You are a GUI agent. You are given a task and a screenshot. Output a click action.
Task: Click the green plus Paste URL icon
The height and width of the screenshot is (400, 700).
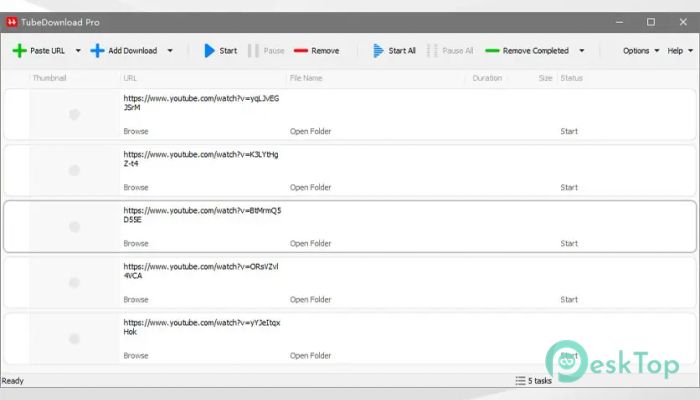[19, 50]
